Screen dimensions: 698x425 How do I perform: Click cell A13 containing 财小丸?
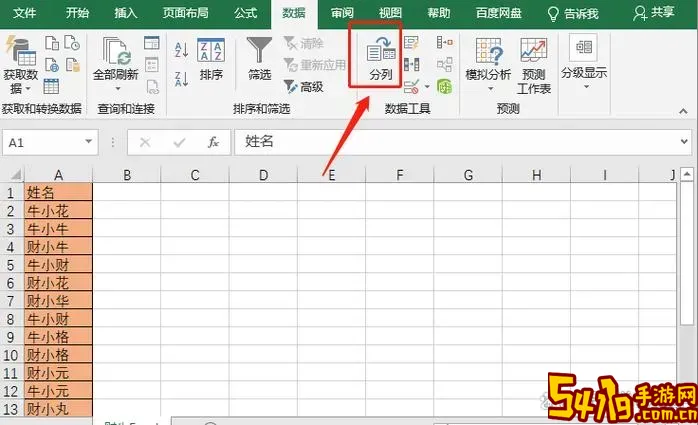coord(58,409)
